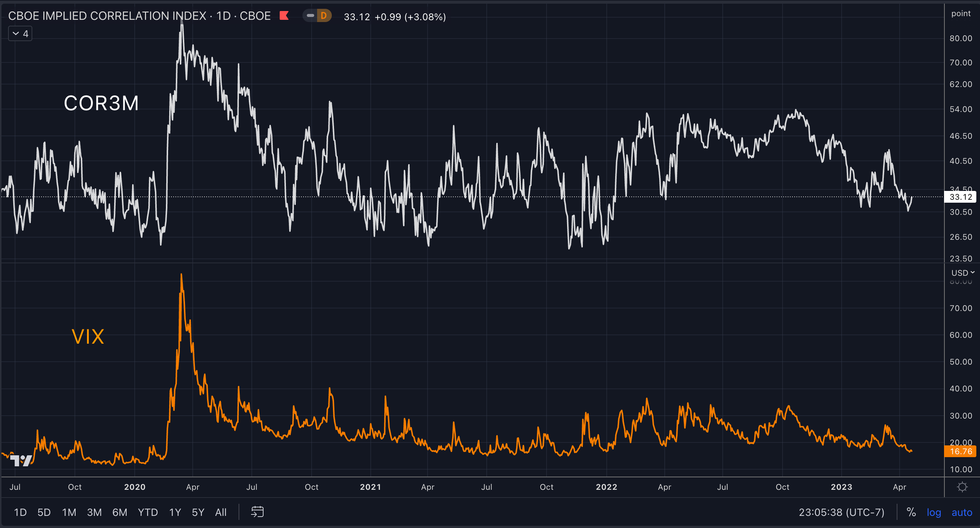Click the VIX price label showing 16.76
The image size is (980, 528).
[x=960, y=452]
